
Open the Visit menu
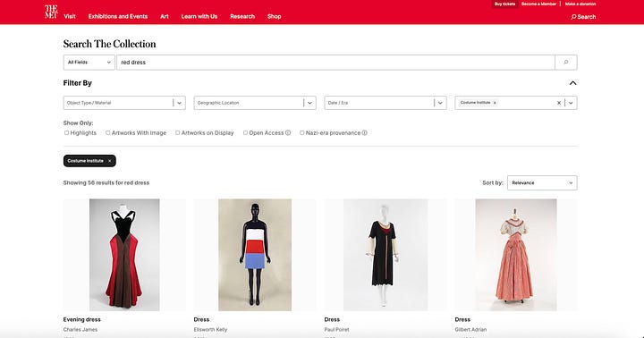pos(70,16)
